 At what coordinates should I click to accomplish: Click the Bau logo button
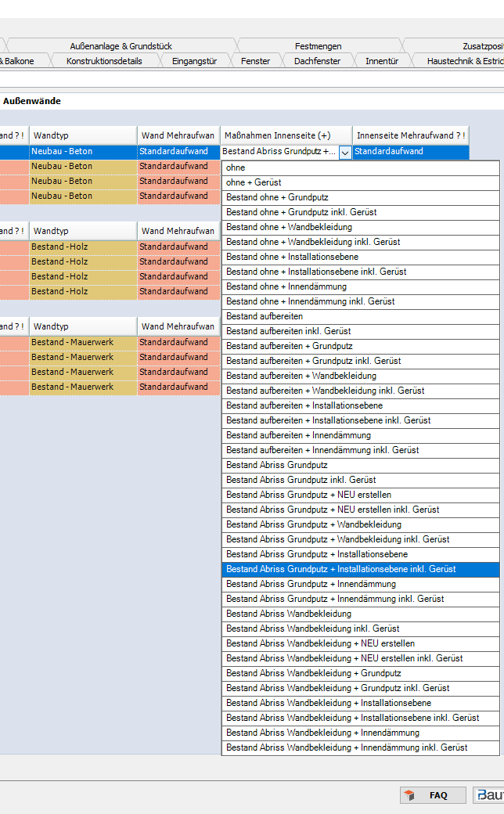[x=489, y=795]
